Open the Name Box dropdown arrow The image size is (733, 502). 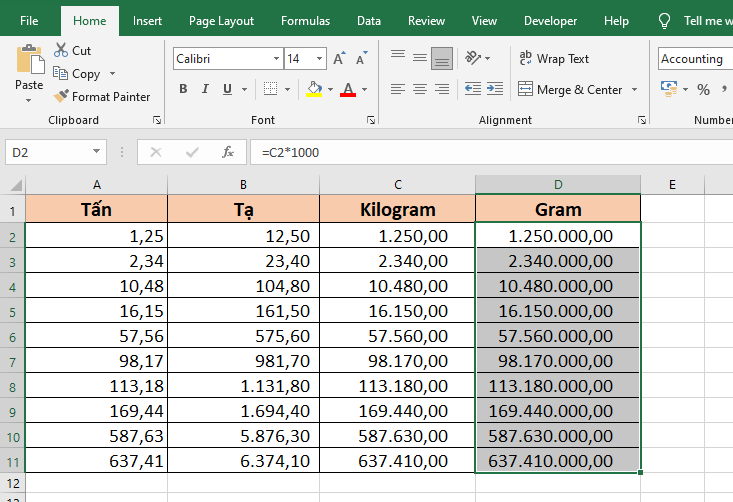97,152
